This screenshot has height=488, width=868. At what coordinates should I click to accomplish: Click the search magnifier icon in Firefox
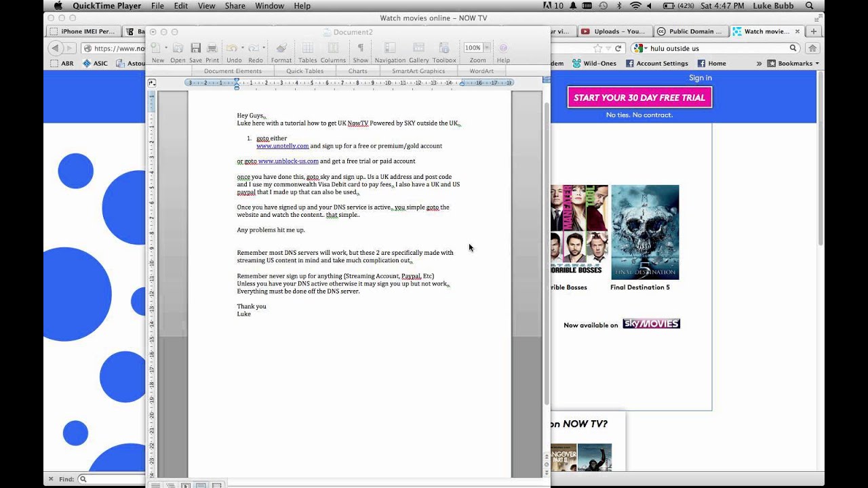tap(793, 48)
